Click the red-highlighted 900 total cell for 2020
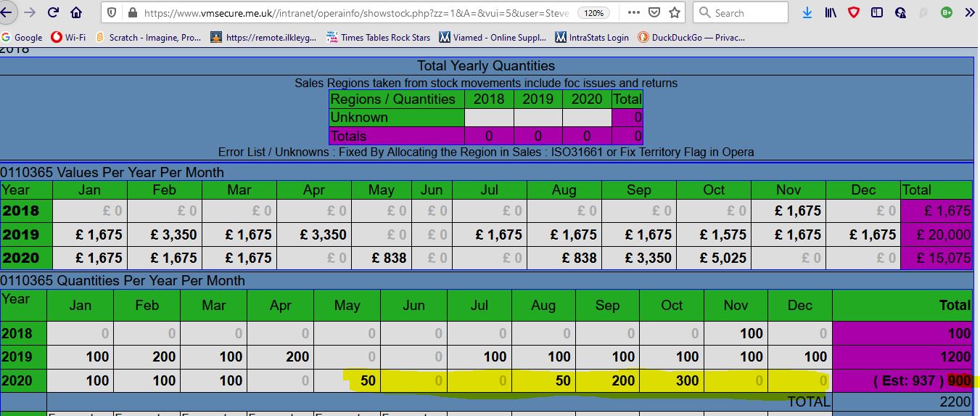 click(x=958, y=380)
